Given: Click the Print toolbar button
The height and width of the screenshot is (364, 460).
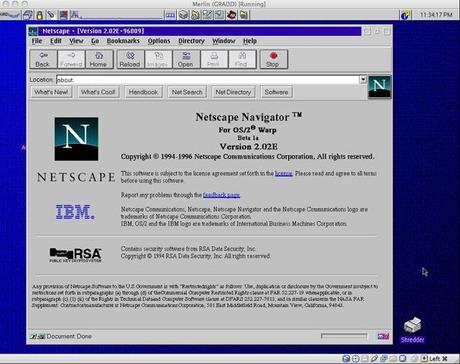Looking at the screenshot, I should (214, 59).
